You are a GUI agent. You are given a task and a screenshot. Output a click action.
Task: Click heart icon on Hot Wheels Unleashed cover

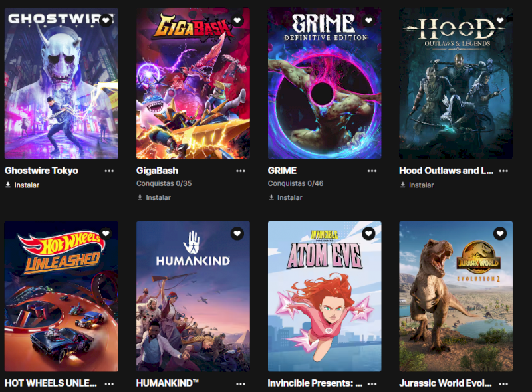coord(106,233)
